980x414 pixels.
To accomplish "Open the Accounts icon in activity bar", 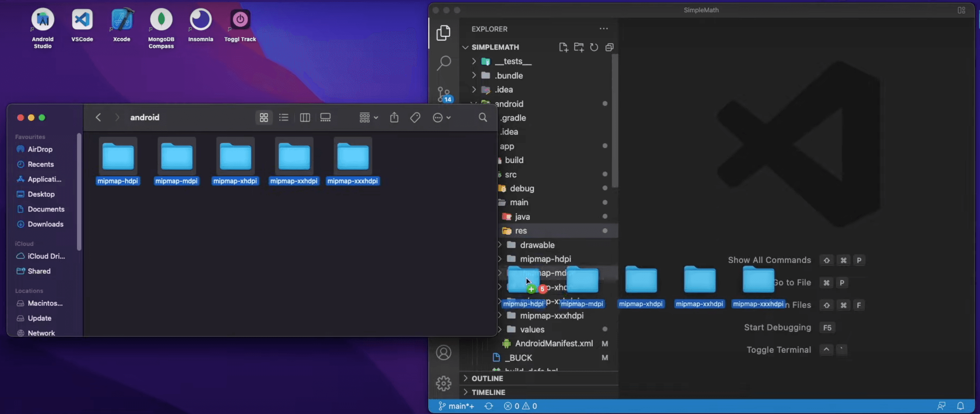I will tap(444, 352).
